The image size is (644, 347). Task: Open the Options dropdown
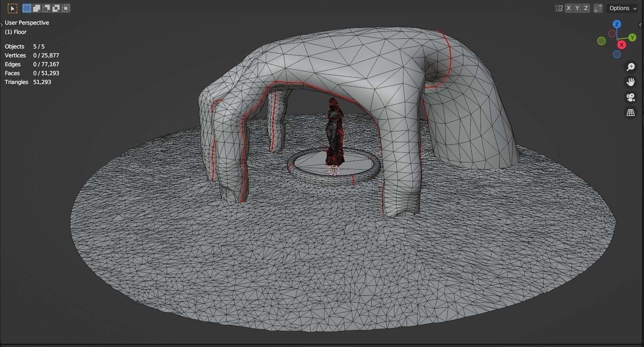pyautogui.click(x=623, y=8)
